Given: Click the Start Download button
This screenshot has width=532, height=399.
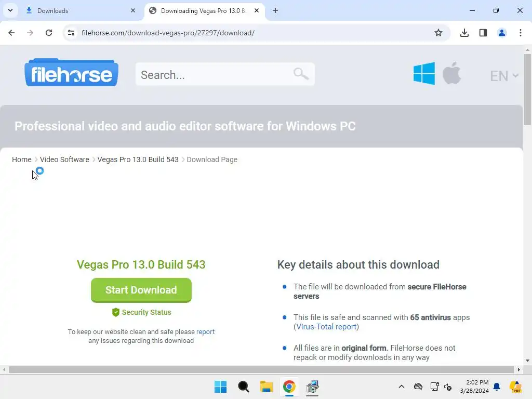Looking at the screenshot, I should point(141,290).
